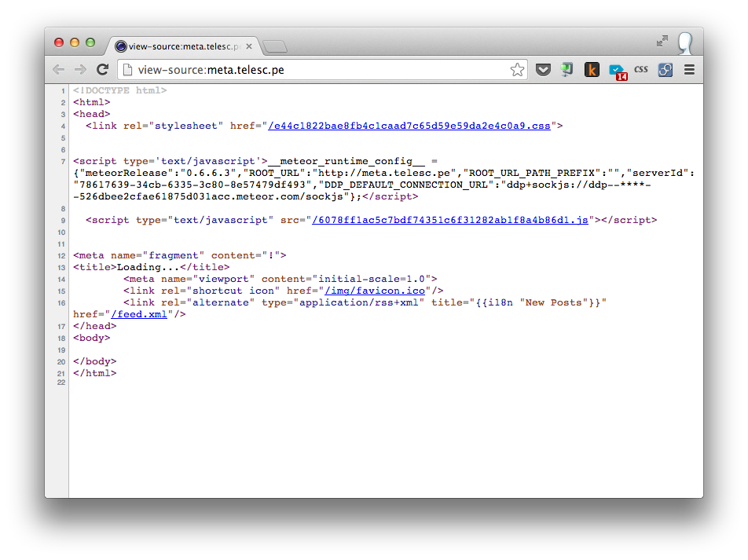Viewport: 748px width, 560px height.
Task: Click the <!DOCTYPE html> text on line 1
Action: (x=119, y=90)
